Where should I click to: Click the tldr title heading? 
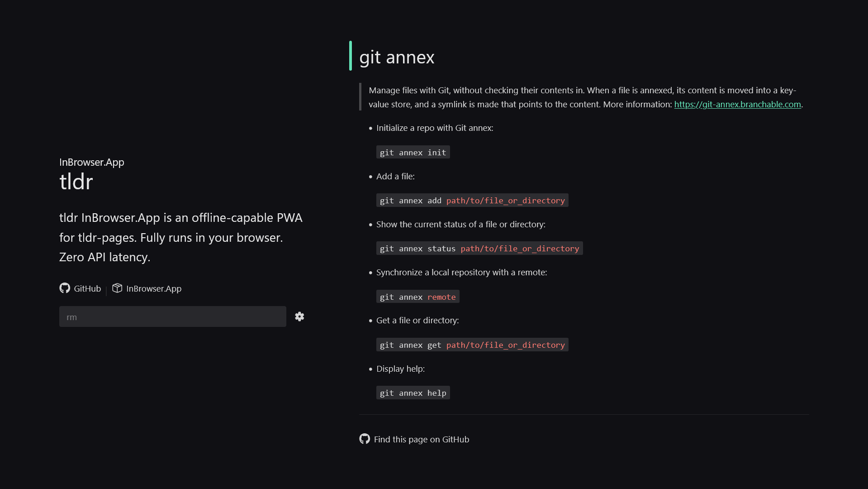(76, 182)
